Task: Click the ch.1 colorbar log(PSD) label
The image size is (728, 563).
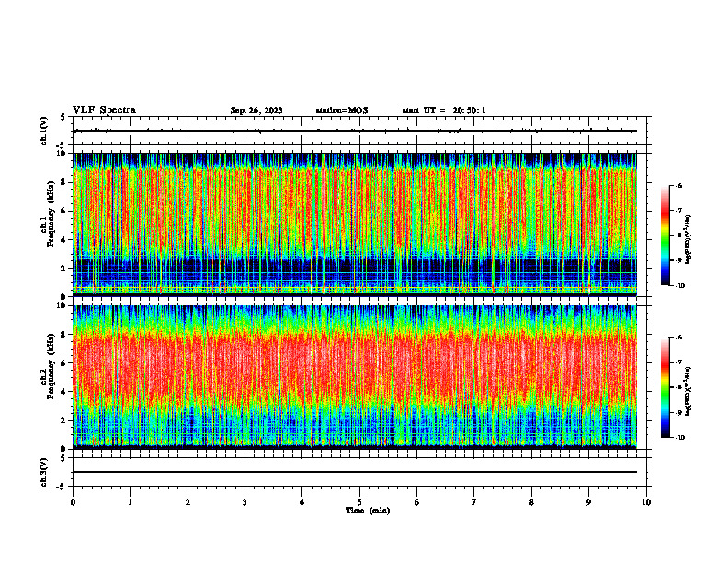Action: [688, 239]
